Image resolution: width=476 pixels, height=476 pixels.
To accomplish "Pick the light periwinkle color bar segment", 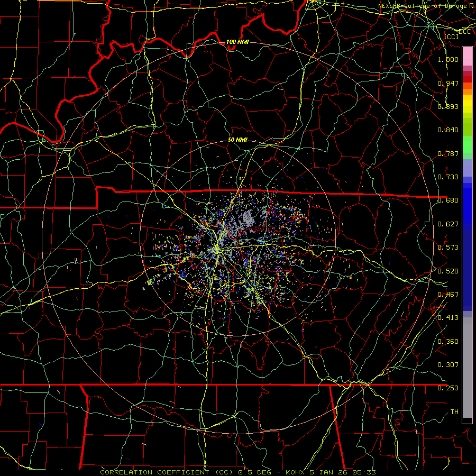I will (x=467, y=168).
